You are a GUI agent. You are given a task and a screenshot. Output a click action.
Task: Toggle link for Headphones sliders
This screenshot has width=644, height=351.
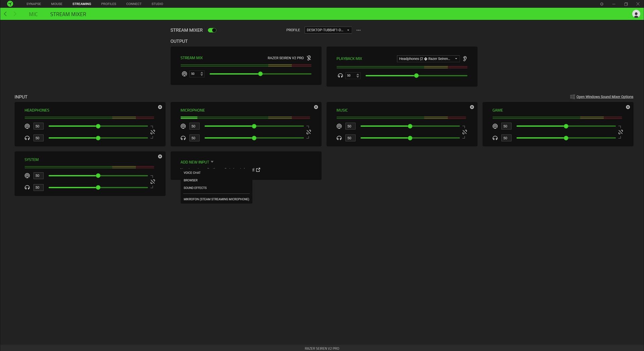[153, 132]
